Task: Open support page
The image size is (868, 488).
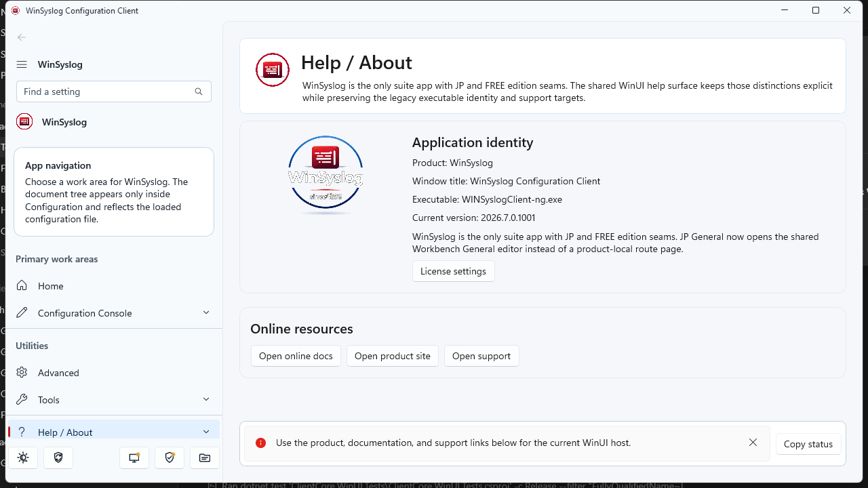Action: [x=481, y=356]
